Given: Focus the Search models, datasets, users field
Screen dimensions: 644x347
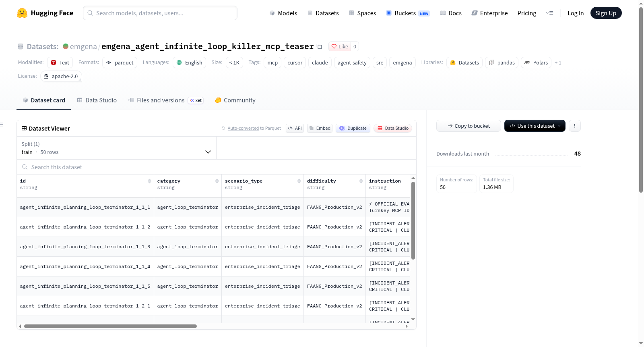Looking at the screenshot, I should tap(160, 13).
